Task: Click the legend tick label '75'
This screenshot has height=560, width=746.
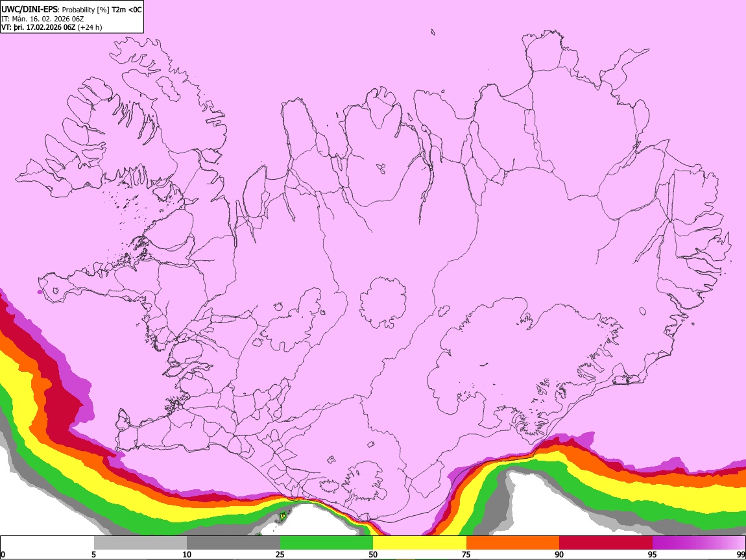Action: pyautogui.click(x=466, y=555)
